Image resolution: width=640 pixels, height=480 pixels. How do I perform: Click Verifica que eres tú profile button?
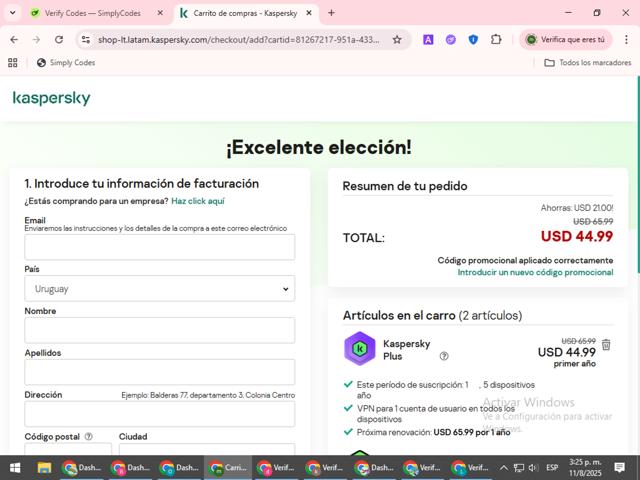565,40
